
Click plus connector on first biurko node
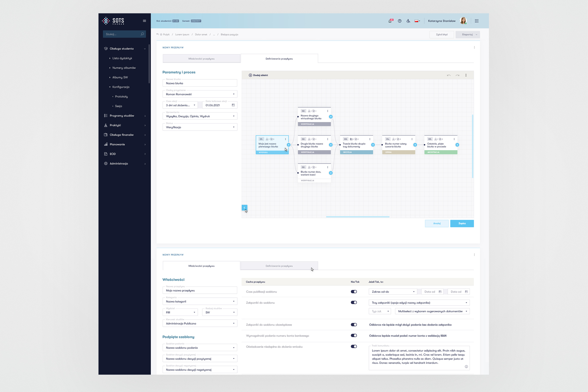tap(289, 145)
